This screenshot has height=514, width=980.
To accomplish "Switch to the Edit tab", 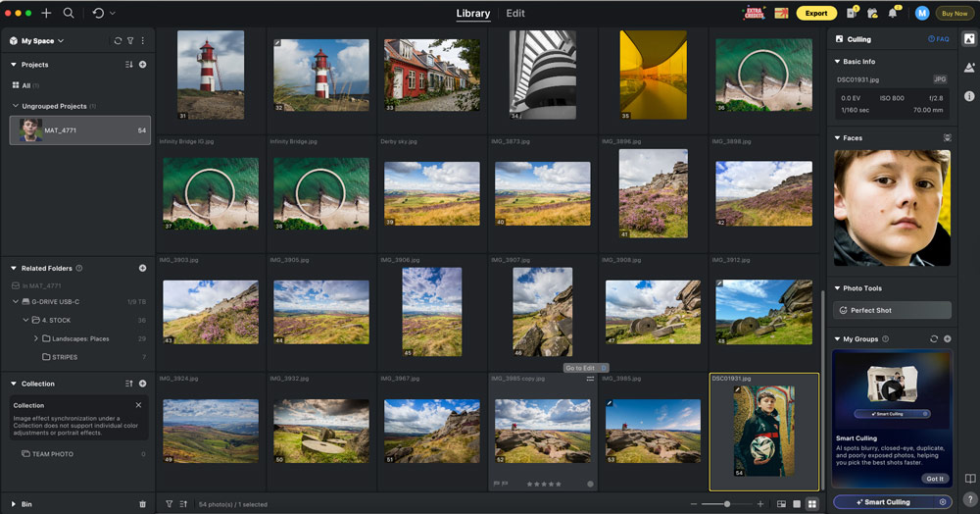I will point(515,13).
